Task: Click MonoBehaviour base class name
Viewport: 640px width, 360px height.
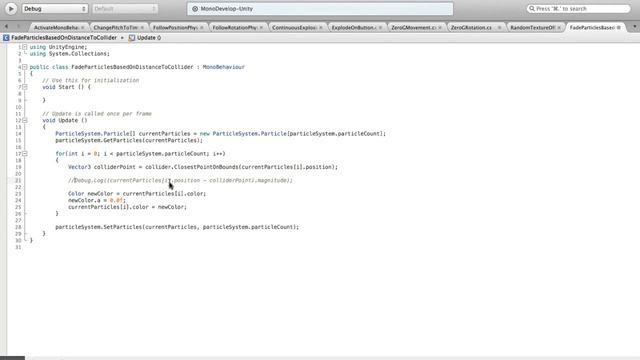Action: [x=224, y=67]
